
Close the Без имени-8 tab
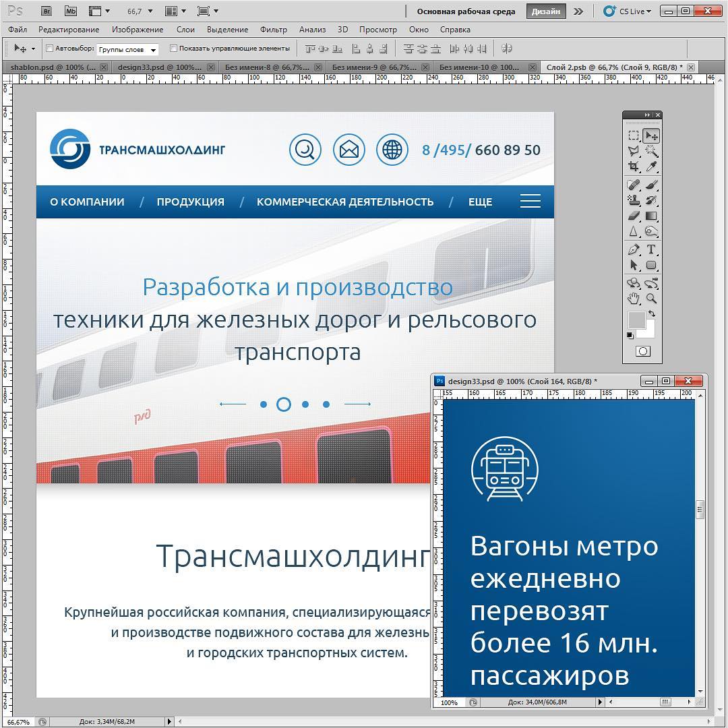(x=318, y=67)
